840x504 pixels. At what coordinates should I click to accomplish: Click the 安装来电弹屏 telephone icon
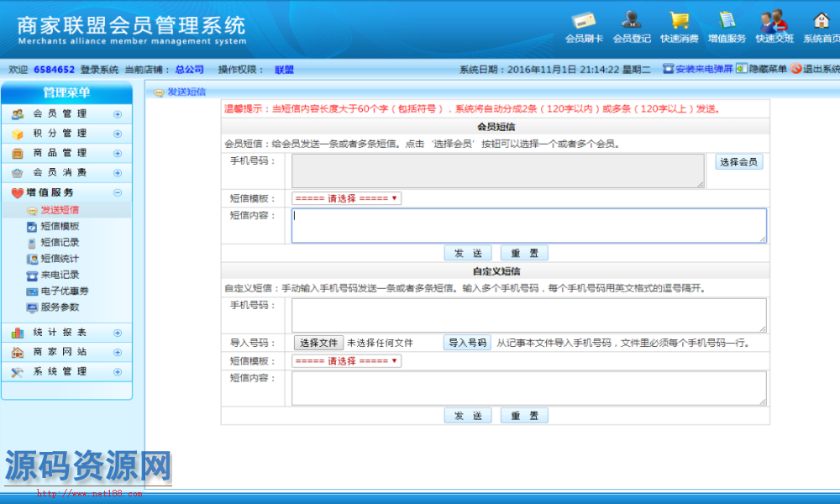click(668, 69)
